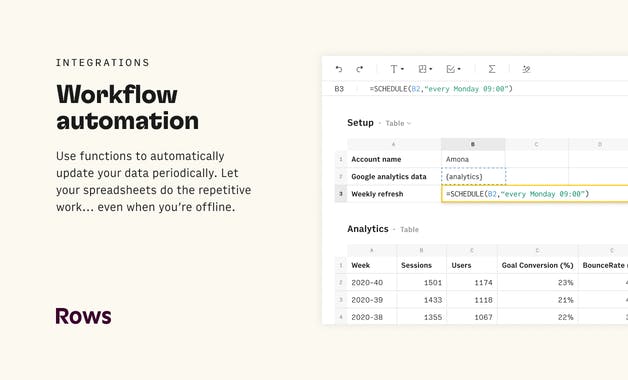This screenshot has height=380, width=628.
Task: Select column C header in Setup table
Action: (x=536, y=144)
